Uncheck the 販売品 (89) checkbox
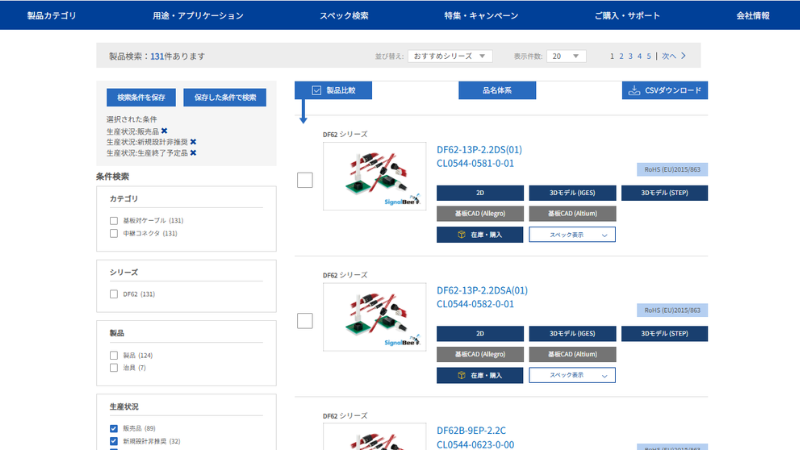Screen dimensions: 800x450 coord(114,429)
